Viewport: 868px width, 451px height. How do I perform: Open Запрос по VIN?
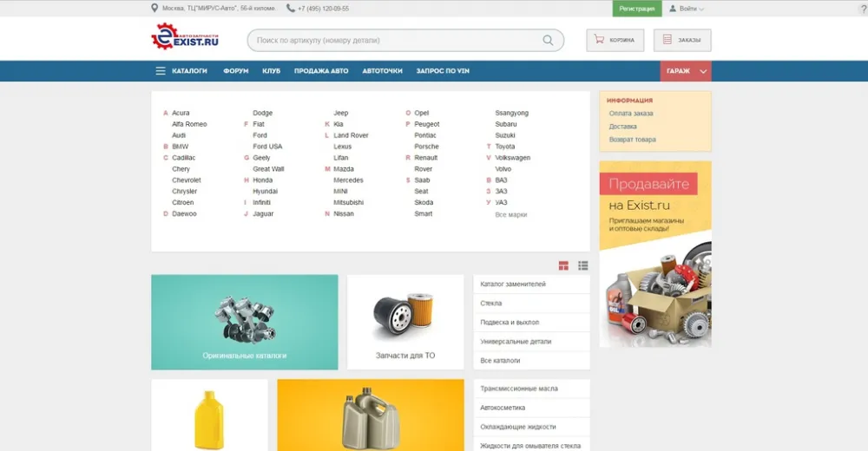[443, 71]
